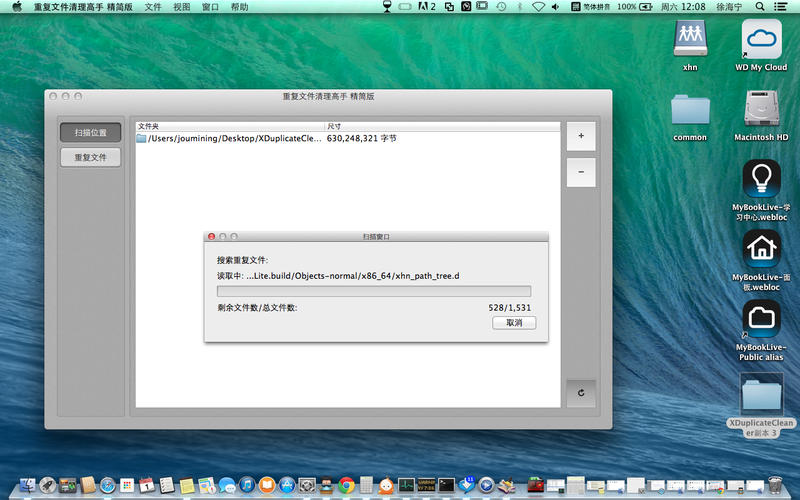Click the minus button to remove the folder
The height and width of the screenshot is (500, 800).
(x=581, y=172)
